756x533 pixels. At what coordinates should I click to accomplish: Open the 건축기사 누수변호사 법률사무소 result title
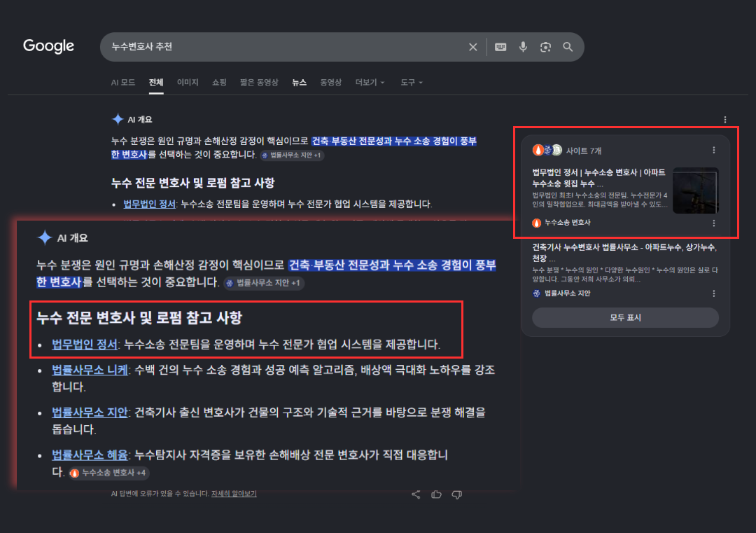click(624, 252)
